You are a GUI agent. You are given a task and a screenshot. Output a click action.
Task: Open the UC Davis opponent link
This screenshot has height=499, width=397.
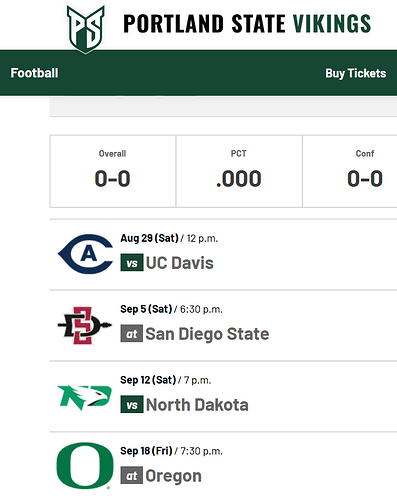(180, 263)
